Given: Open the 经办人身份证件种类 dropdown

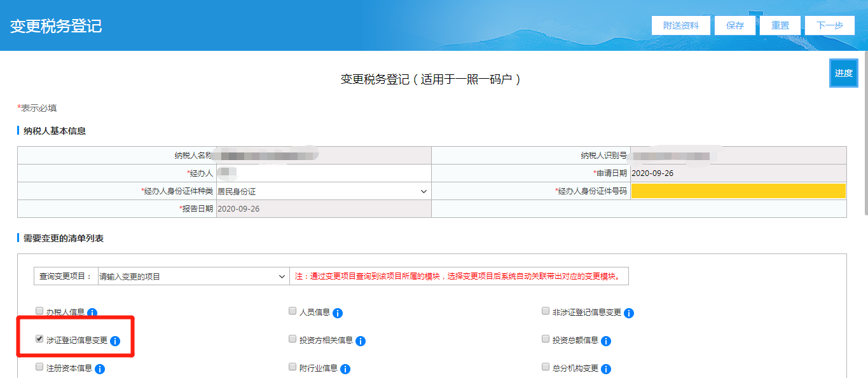Looking at the screenshot, I should [323, 191].
